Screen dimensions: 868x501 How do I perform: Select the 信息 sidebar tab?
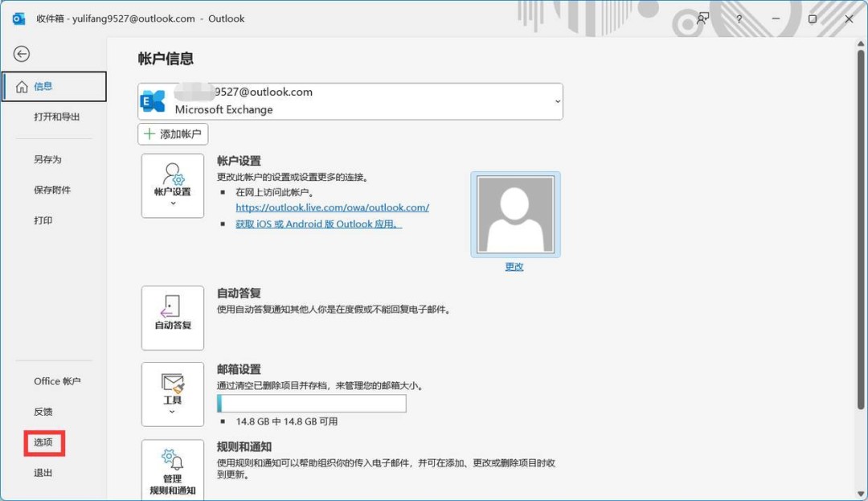tap(44, 86)
